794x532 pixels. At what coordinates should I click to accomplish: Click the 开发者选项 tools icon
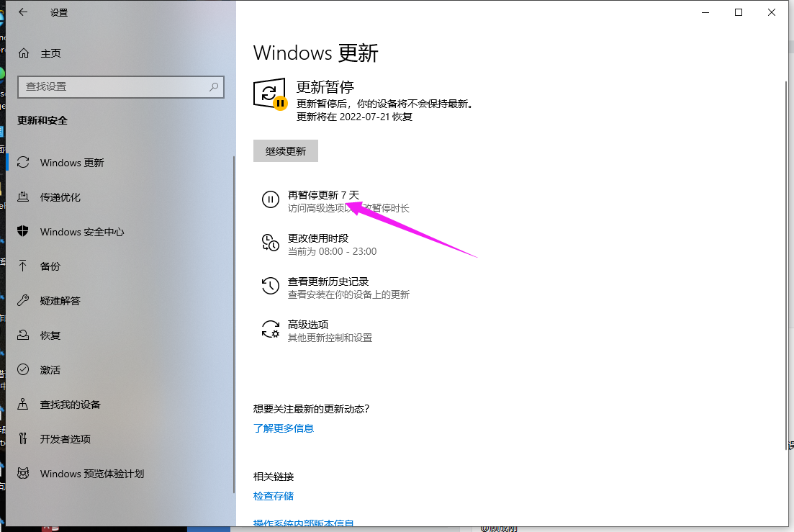click(x=23, y=438)
